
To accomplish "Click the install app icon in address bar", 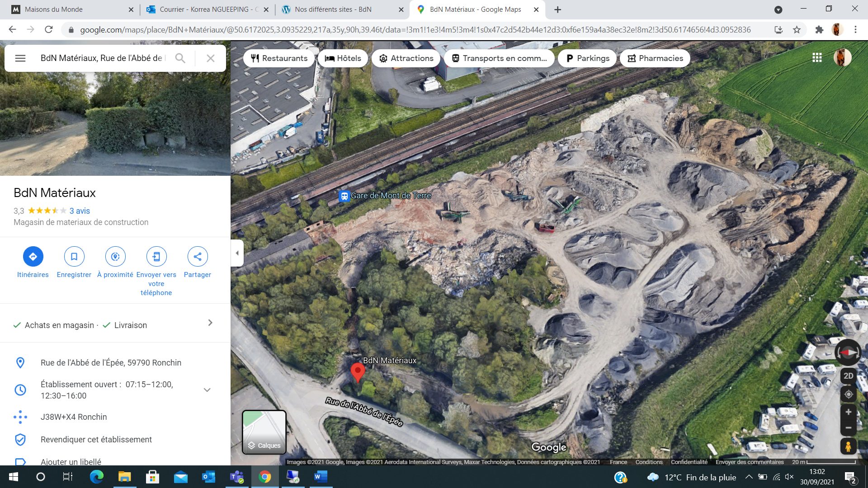I will coord(778,30).
